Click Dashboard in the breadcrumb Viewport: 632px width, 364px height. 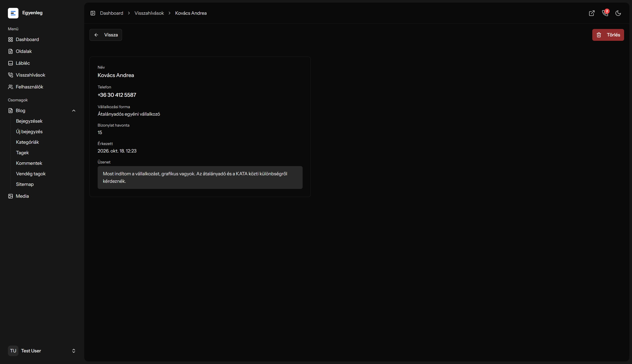(111, 13)
